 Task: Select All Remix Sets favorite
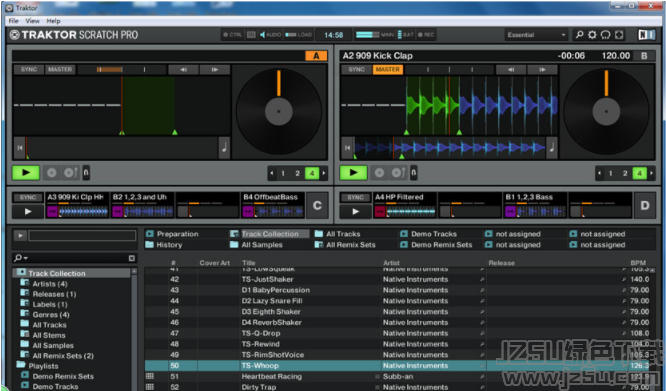[346, 245]
